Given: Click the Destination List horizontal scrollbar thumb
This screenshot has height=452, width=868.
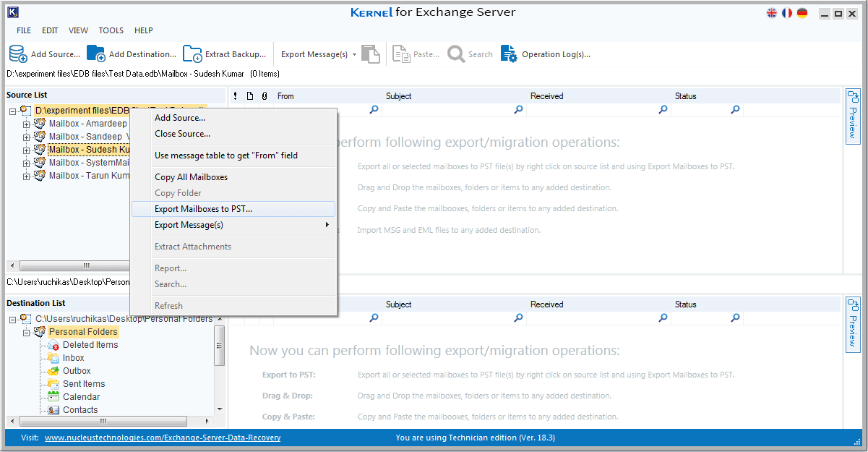Looking at the screenshot, I should pos(103,421).
